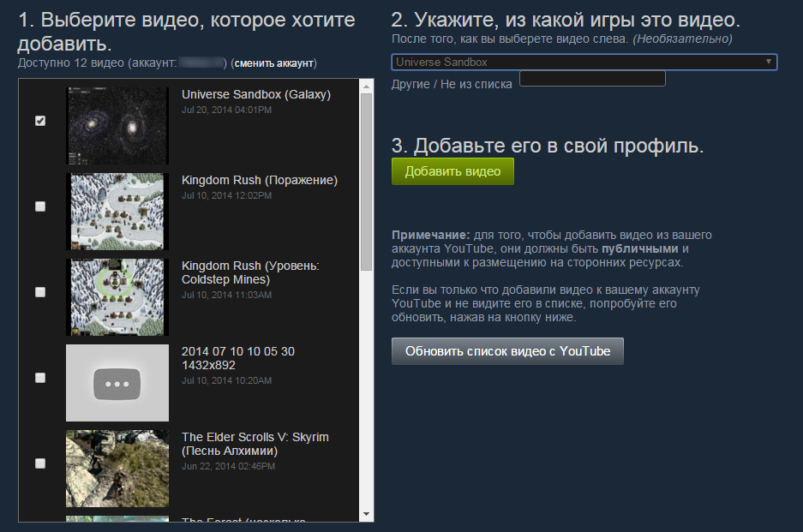Open the Kingdom Rush Coldstep Mines thumbnail

(x=117, y=297)
